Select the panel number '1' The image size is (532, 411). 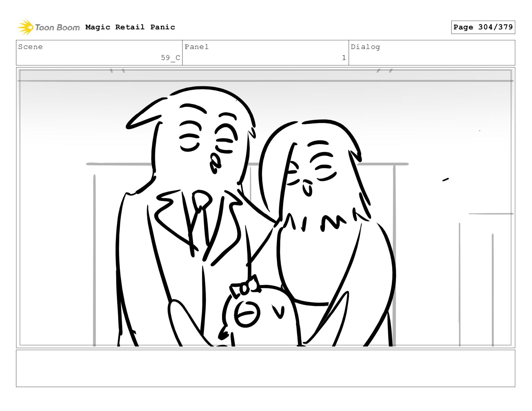click(x=344, y=58)
